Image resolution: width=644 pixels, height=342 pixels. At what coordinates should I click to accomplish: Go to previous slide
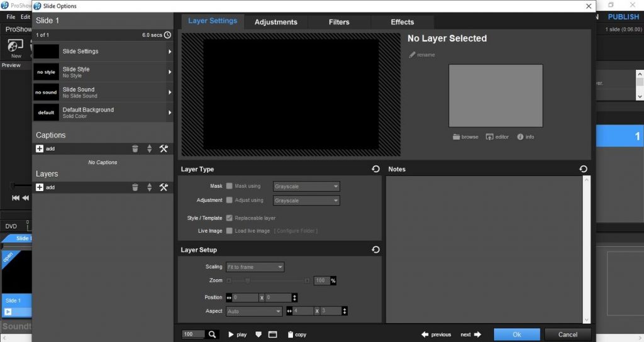pos(436,334)
